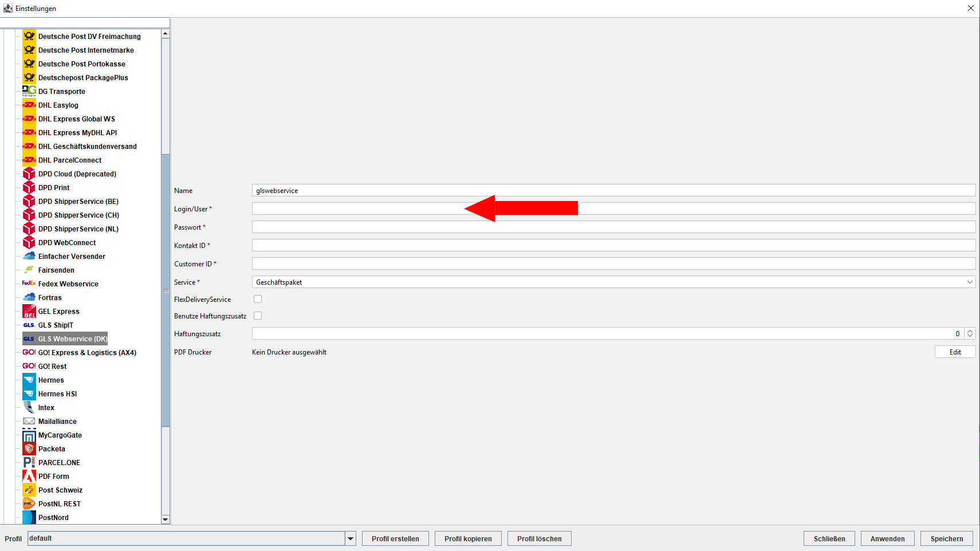Focus the Customer ID input field
The width and height of the screenshot is (980, 551).
point(613,263)
